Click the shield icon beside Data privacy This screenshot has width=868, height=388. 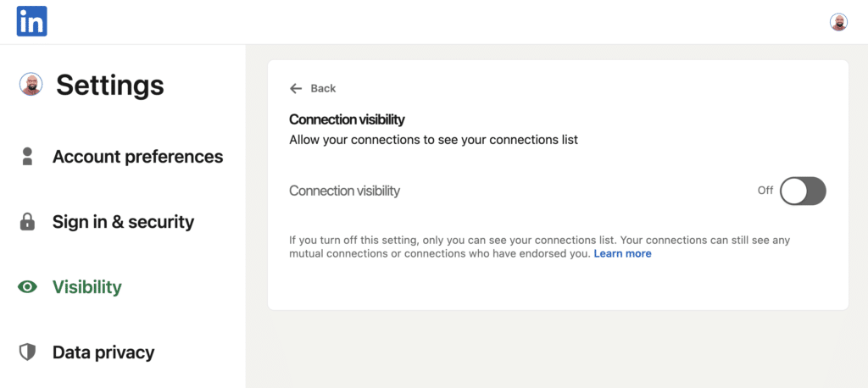27,352
